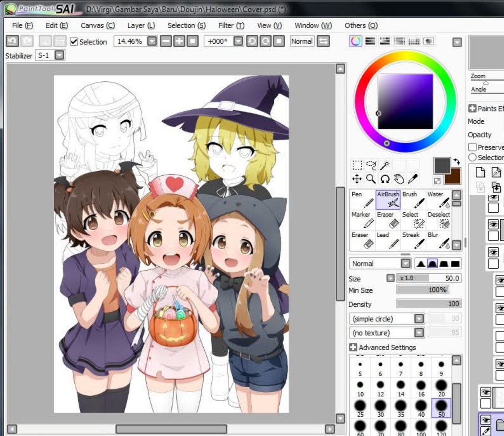Expand the Advanced Settings section
Image resolution: width=504 pixels, height=436 pixels.
(x=353, y=347)
